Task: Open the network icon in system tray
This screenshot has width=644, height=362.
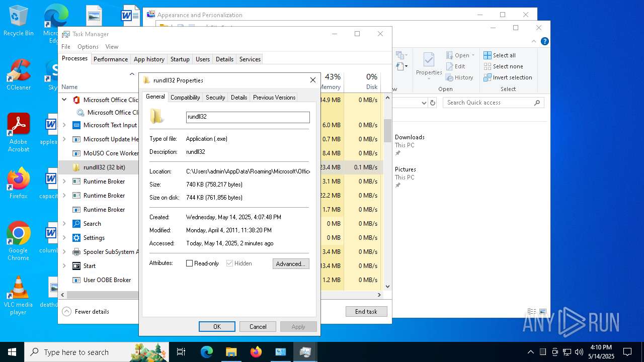Action: tap(567, 352)
